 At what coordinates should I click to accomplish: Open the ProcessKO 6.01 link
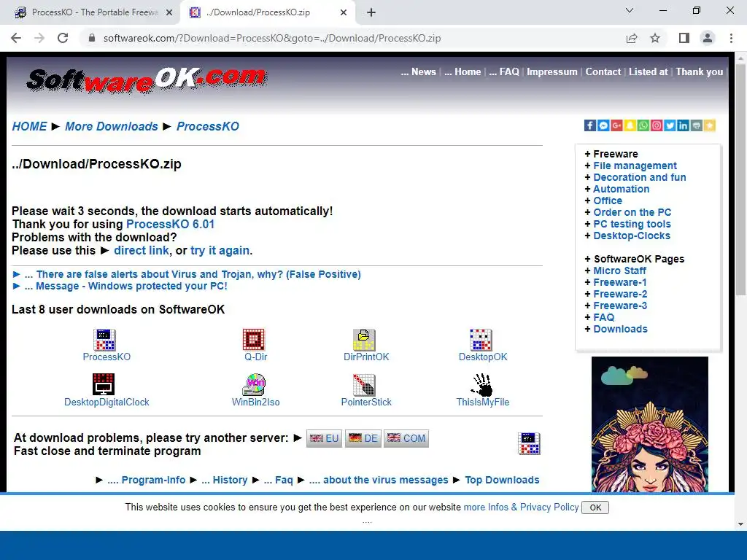170,225
